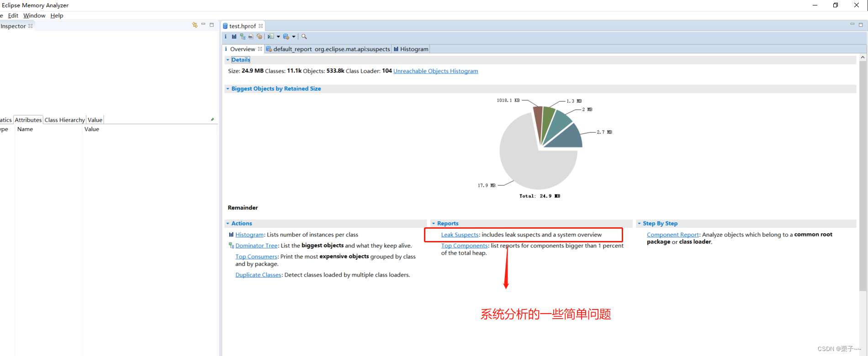Viewport: 868px width, 356px height.
Task: Expand the run reports dropdown arrow
Action: 278,37
